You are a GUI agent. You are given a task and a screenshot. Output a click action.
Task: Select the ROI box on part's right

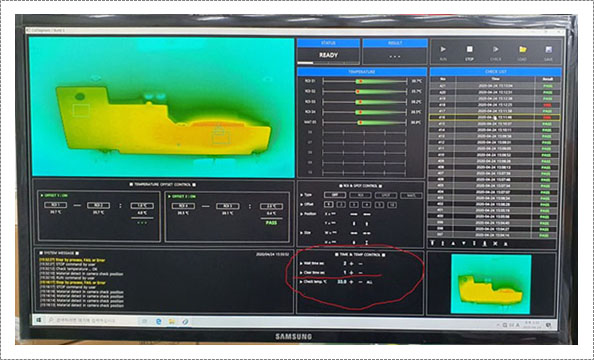tap(220, 137)
